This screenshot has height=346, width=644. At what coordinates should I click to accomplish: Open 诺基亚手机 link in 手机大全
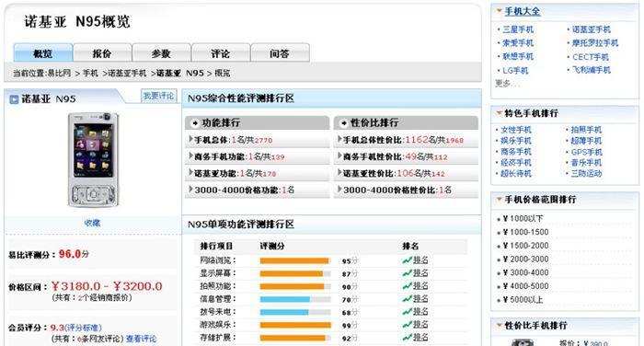tap(591, 29)
